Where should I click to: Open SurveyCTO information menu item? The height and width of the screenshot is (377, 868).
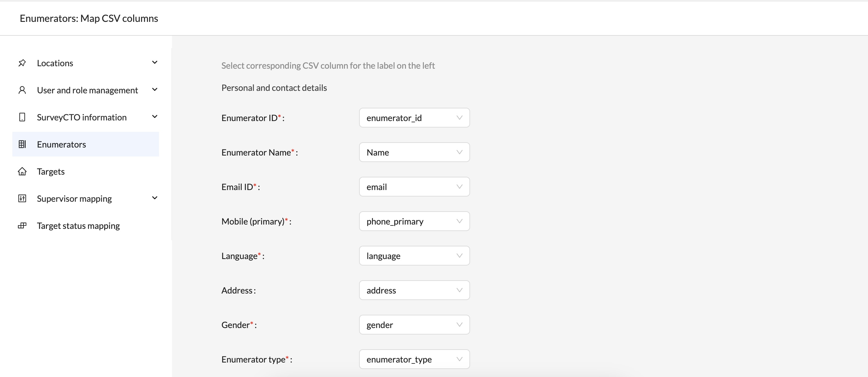point(86,117)
